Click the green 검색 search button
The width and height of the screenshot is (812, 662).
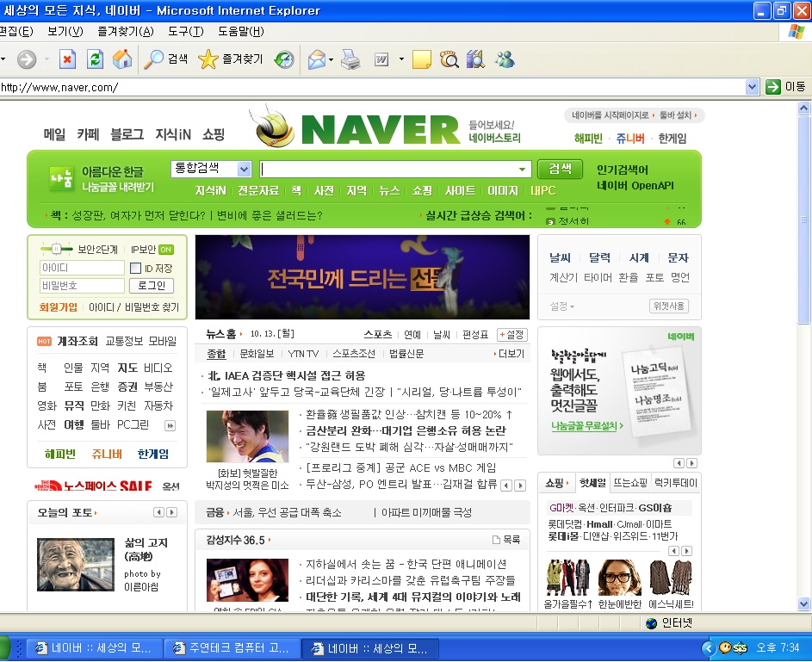point(560,169)
